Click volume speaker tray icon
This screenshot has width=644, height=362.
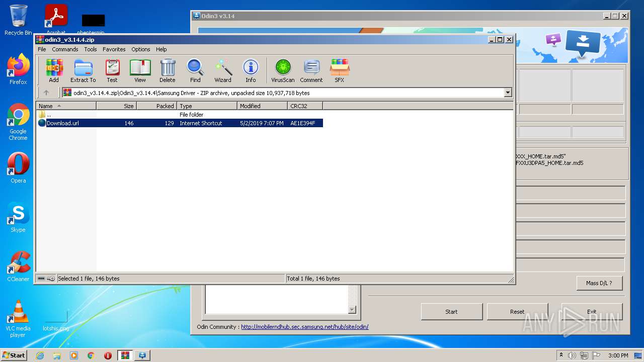572,355
